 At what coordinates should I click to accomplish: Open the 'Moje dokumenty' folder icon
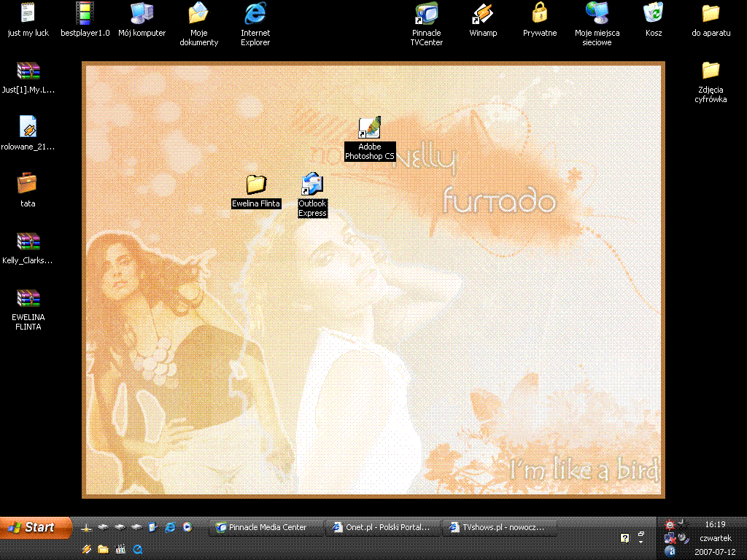198,13
